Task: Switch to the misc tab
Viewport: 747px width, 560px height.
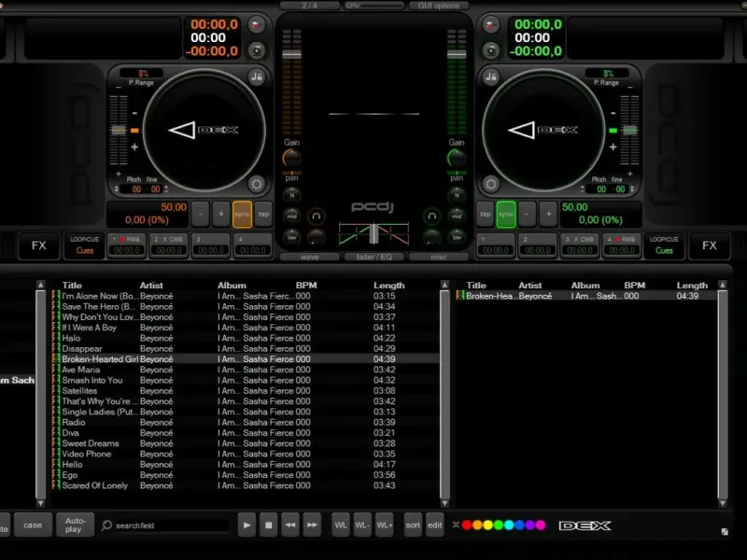Action: click(438, 257)
